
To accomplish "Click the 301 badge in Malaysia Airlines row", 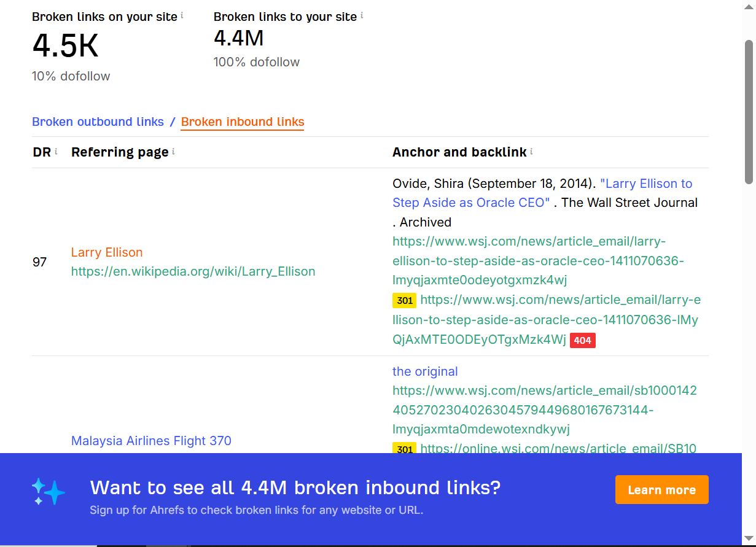I will (x=404, y=449).
